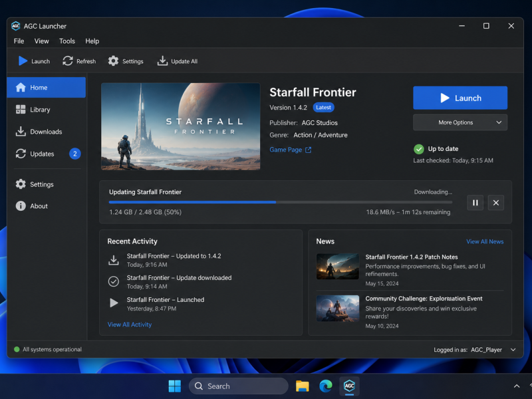
Task: Click '1.24 GB / 2.48 GB (50%)' text
Action: tap(145, 212)
